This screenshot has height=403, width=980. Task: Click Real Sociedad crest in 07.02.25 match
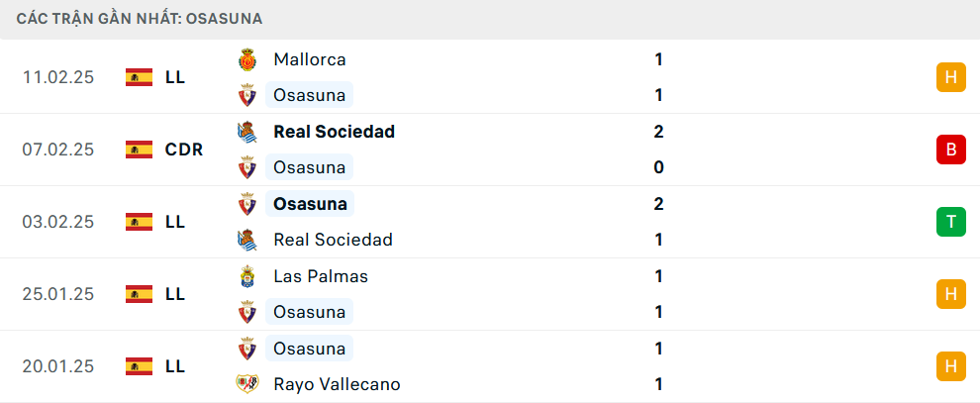[246, 132]
